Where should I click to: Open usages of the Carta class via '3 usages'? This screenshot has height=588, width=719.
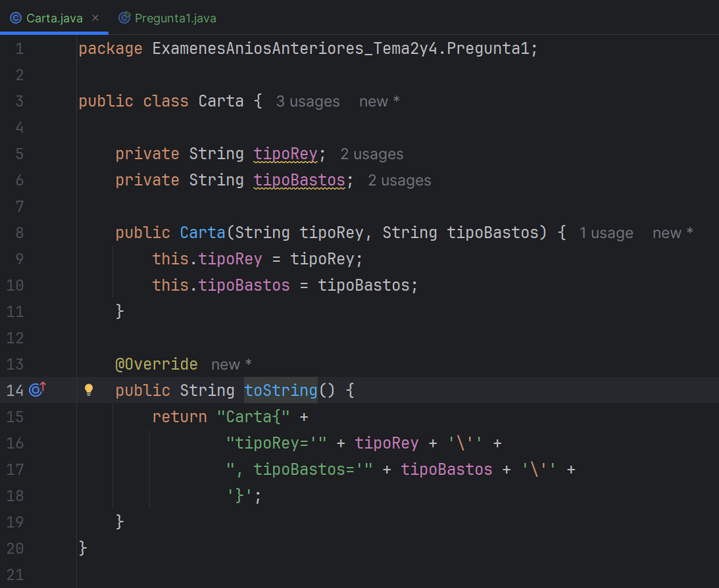(308, 102)
